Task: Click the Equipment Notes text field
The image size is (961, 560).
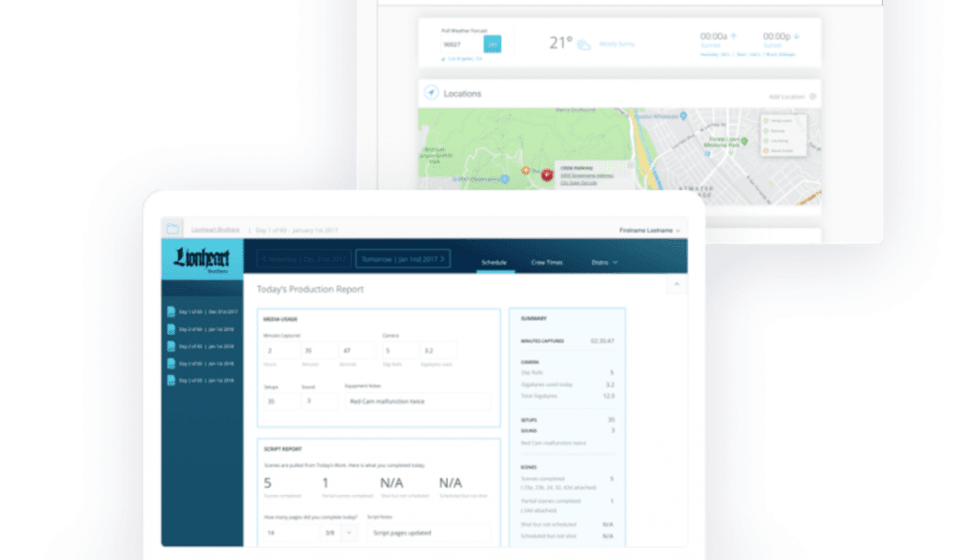Action: [x=418, y=401]
